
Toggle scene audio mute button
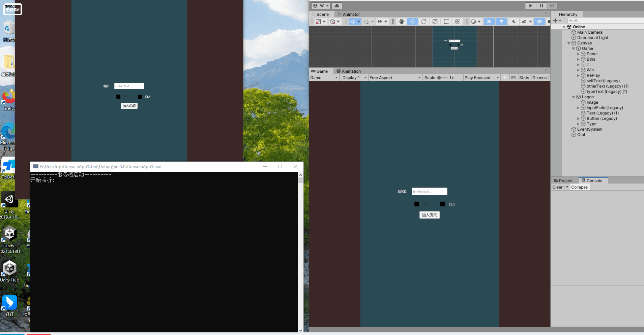coord(514,22)
